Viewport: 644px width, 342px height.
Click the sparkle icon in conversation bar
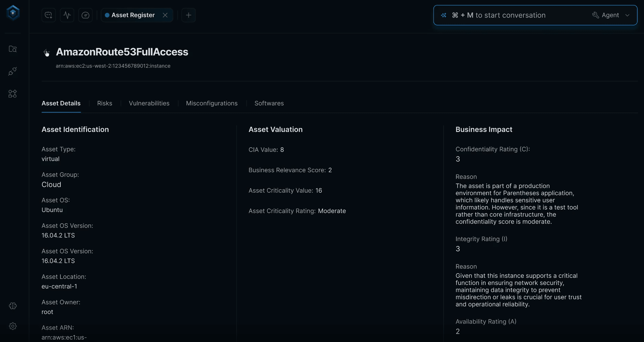click(x=444, y=15)
